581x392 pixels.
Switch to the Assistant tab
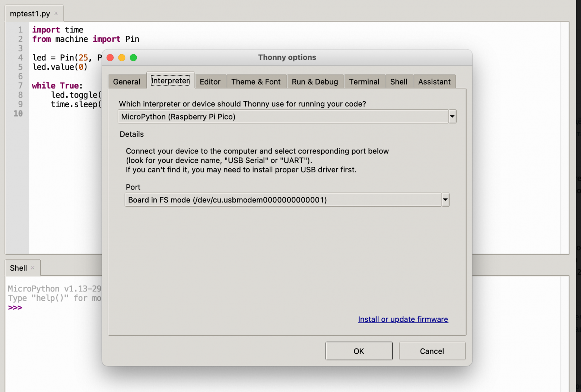coord(434,82)
